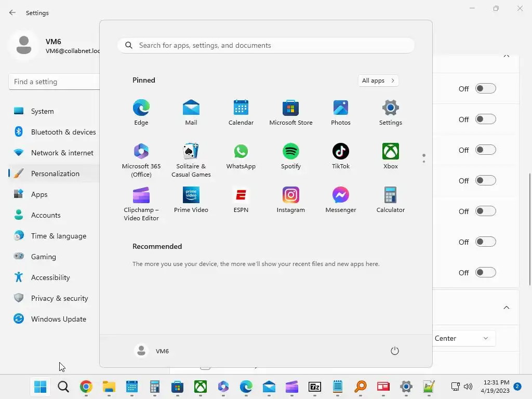The width and height of the screenshot is (532, 399).
Task: Open the VM6 profile header in Settings
Action: 54,46
